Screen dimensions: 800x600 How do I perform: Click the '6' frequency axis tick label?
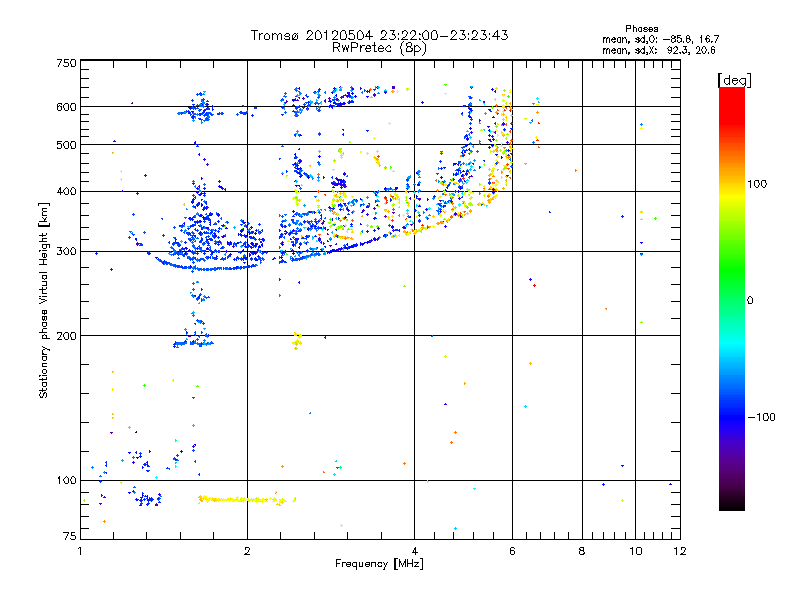[x=512, y=551]
